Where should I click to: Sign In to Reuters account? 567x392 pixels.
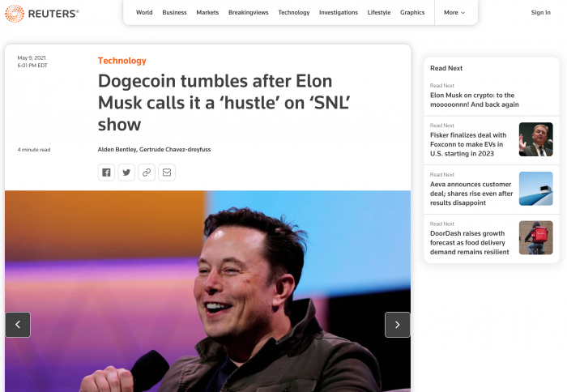coord(540,13)
